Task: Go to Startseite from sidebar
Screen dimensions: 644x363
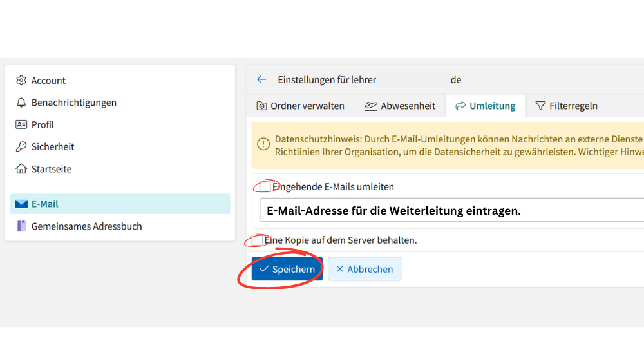Action: click(120, 169)
